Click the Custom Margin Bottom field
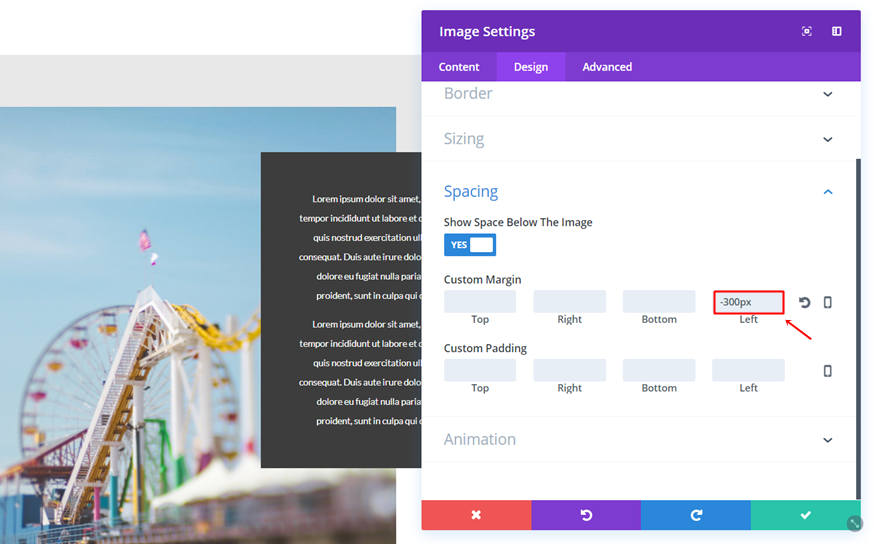This screenshot has width=880, height=544. (659, 302)
